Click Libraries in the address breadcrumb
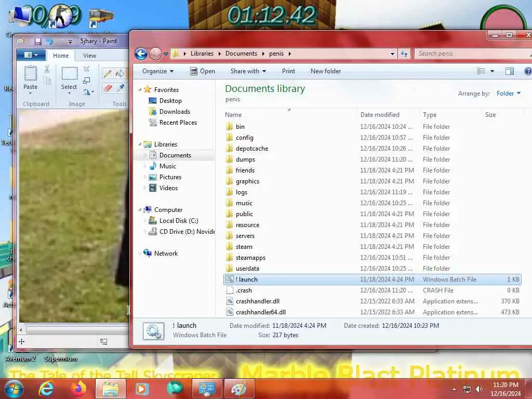532x399 pixels. 202,54
